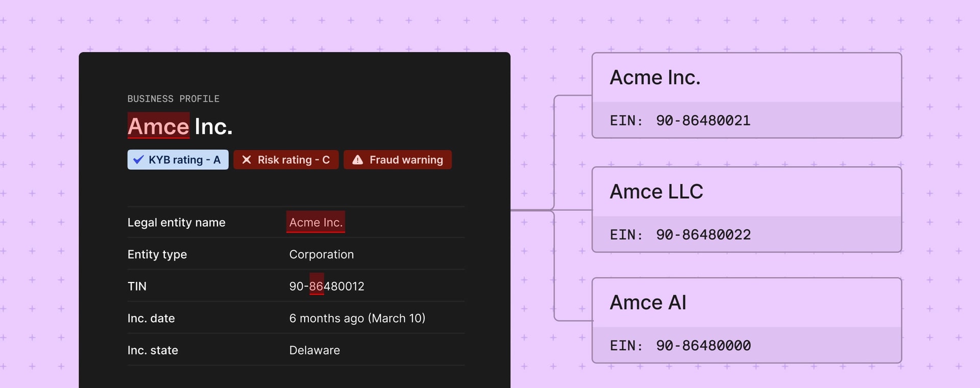Image resolution: width=980 pixels, height=388 pixels.
Task: Click the Inc. state value Delaware
Action: pos(314,350)
